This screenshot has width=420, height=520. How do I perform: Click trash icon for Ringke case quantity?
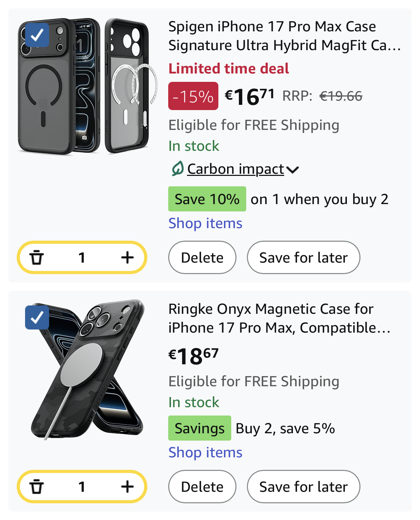37,487
